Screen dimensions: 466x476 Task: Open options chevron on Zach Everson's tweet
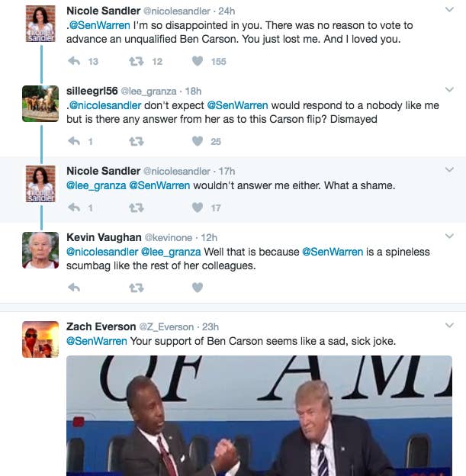click(449, 326)
